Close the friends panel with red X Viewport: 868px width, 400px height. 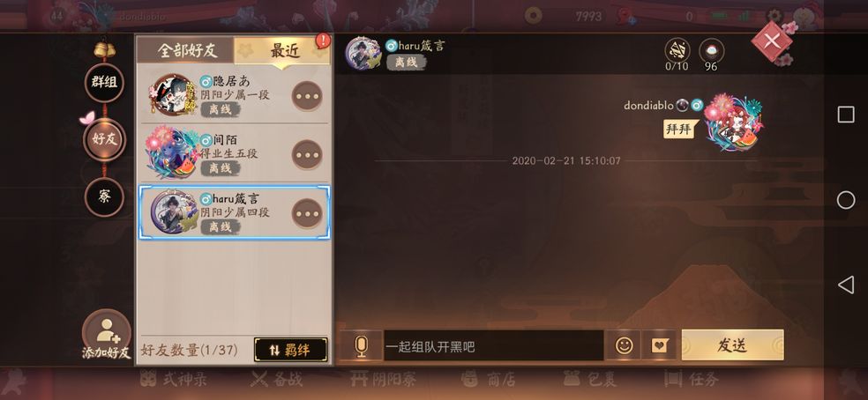point(772,41)
